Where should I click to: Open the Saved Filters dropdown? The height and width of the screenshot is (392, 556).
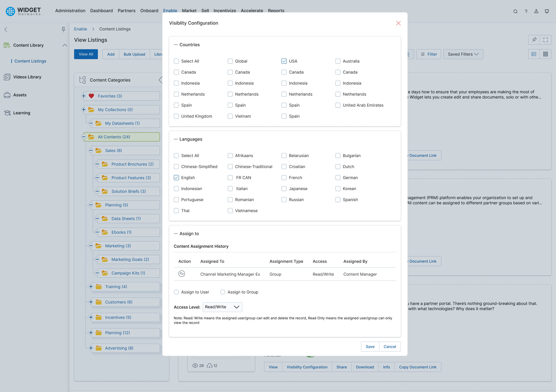463,54
